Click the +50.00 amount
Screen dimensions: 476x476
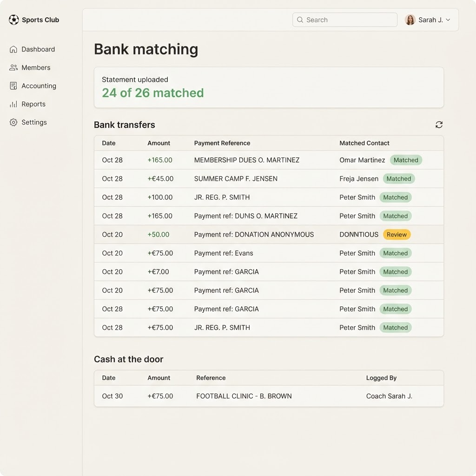click(159, 234)
